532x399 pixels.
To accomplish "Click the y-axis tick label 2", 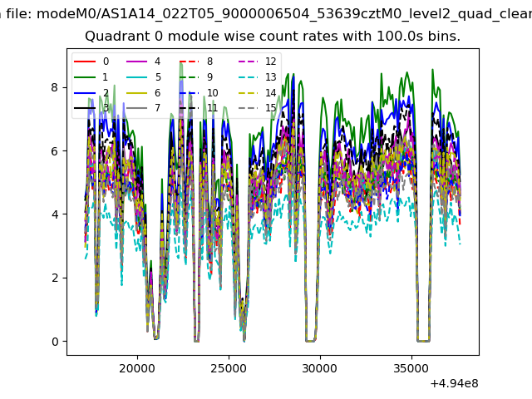I will point(53,278).
